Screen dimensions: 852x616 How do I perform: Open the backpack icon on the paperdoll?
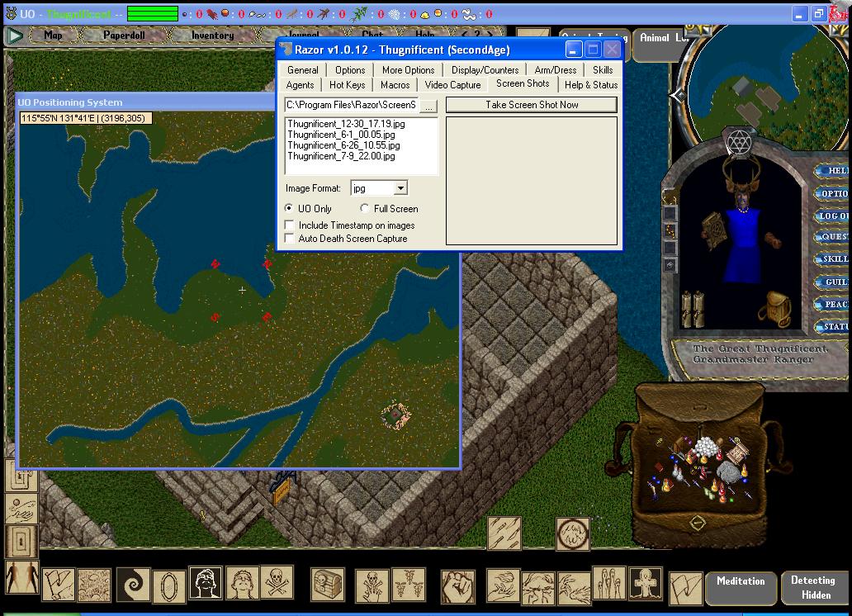coord(777,310)
